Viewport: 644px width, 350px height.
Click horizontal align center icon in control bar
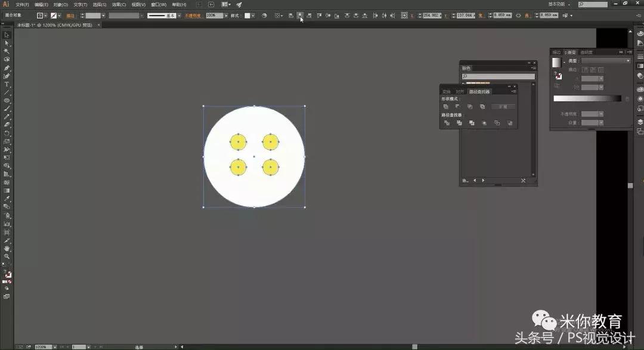pyautogui.click(x=300, y=16)
